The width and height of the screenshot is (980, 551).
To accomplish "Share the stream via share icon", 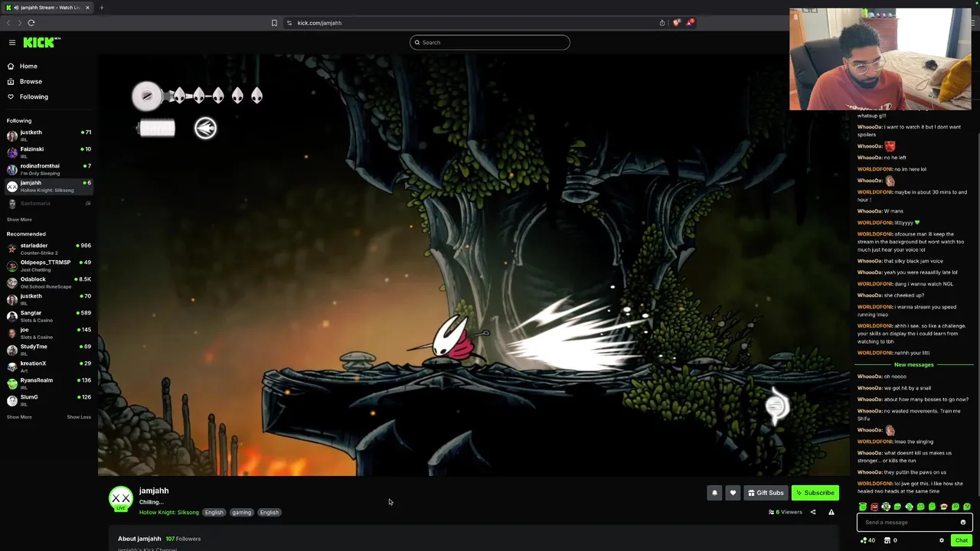I will pyautogui.click(x=813, y=512).
